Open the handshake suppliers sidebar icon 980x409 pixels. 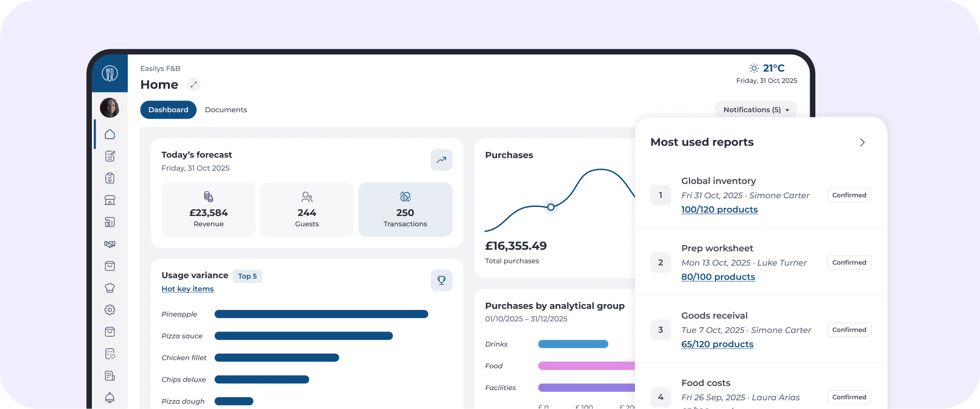click(110, 244)
